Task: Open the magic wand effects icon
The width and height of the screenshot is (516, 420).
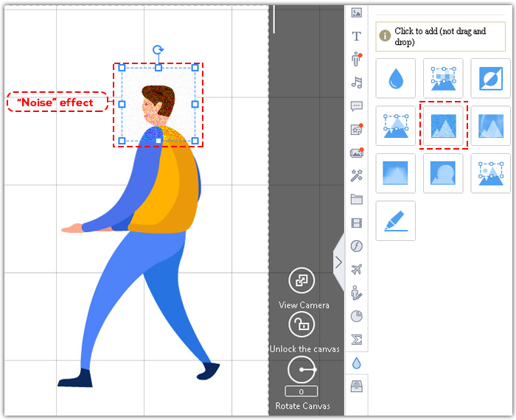Action: pyautogui.click(x=356, y=175)
